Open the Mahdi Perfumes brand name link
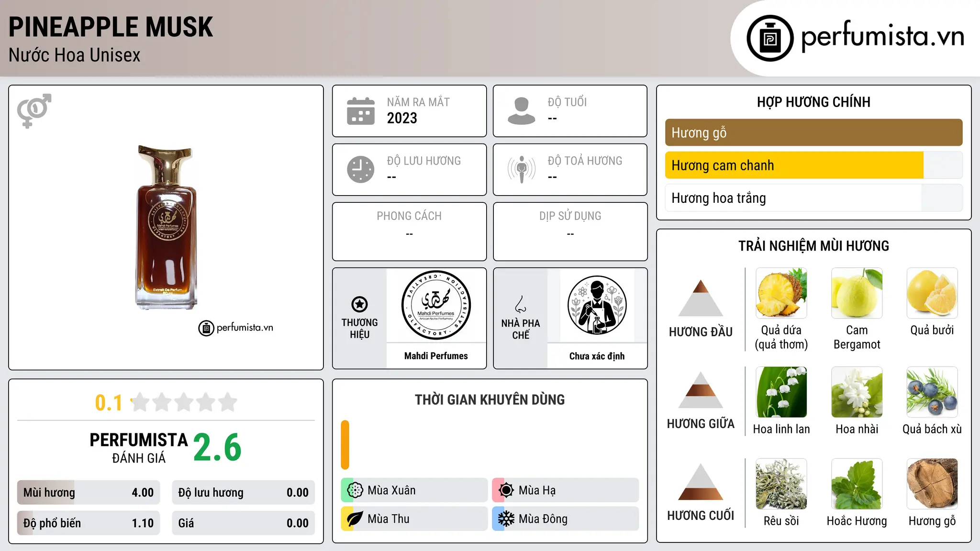Screen dimensions: 980x551 pos(436,356)
